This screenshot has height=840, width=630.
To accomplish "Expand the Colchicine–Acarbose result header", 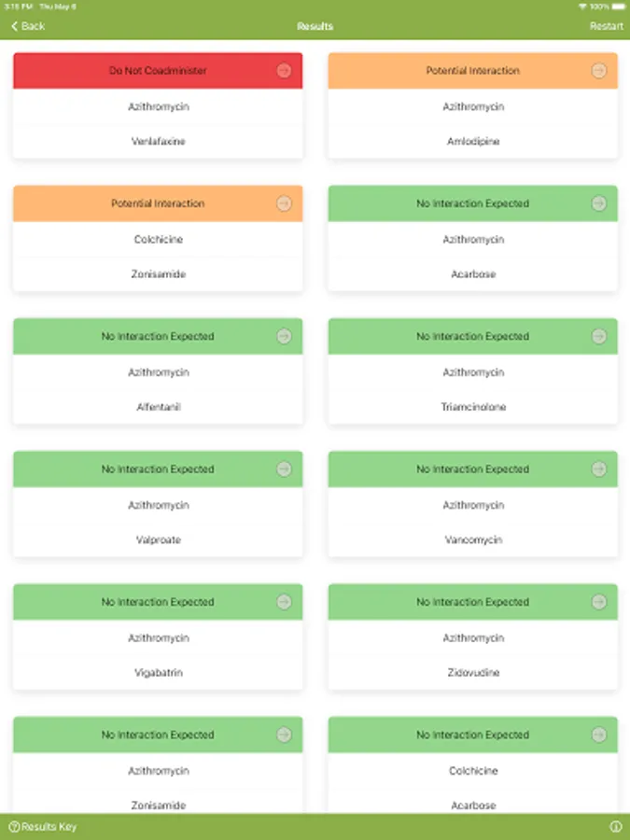I will 472,735.
